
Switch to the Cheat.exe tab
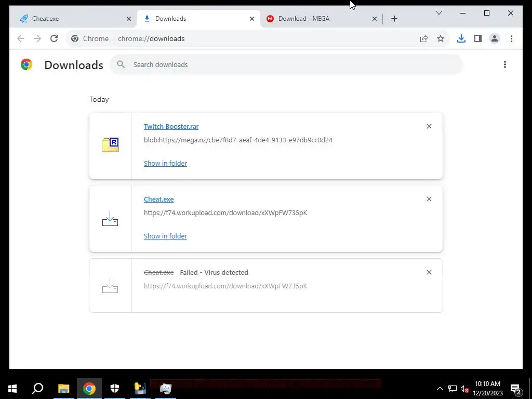click(73, 19)
